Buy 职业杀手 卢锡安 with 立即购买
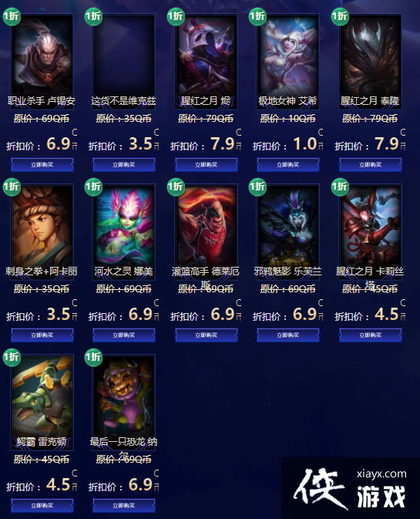420x519 pixels. 42,164
